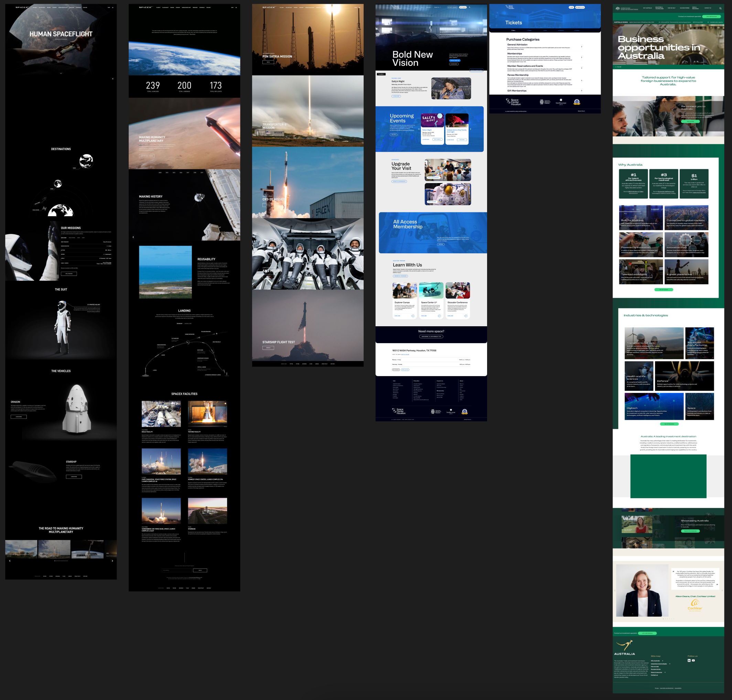Open Contact Us menu in Australia header
The image size is (732, 700).
tap(707, 8)
